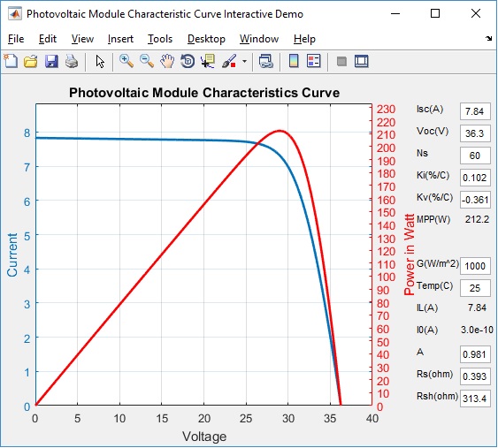Print the figure with the printer icon
The width and height of the screenshot is (498, 448).
[x=72, y=61]
